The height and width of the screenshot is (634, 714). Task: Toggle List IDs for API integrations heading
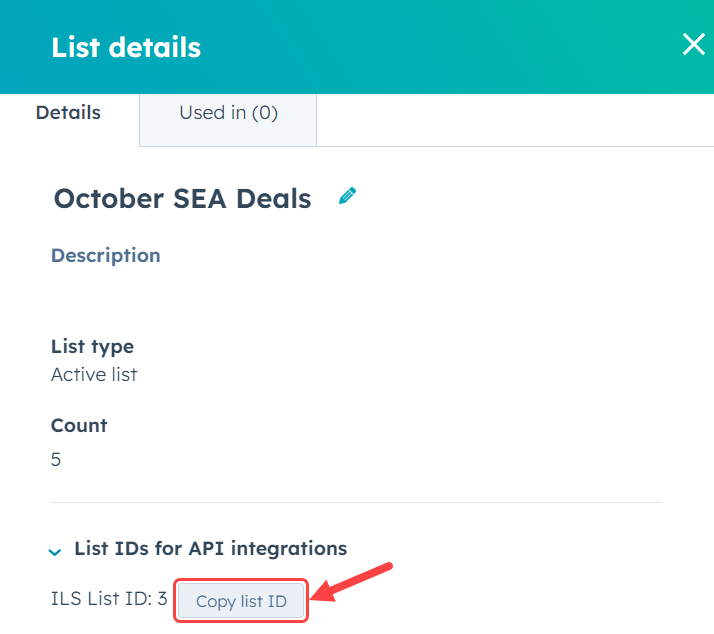(x=210, y=549)
